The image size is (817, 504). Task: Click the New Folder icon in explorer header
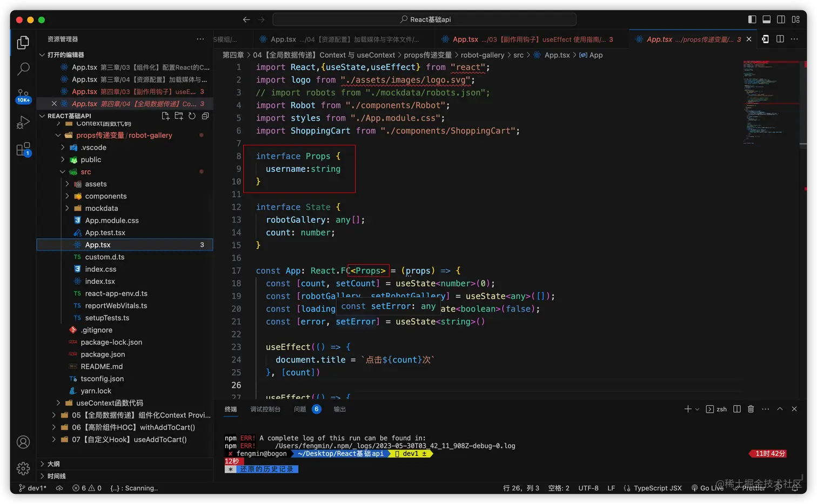tap(179, 116)
